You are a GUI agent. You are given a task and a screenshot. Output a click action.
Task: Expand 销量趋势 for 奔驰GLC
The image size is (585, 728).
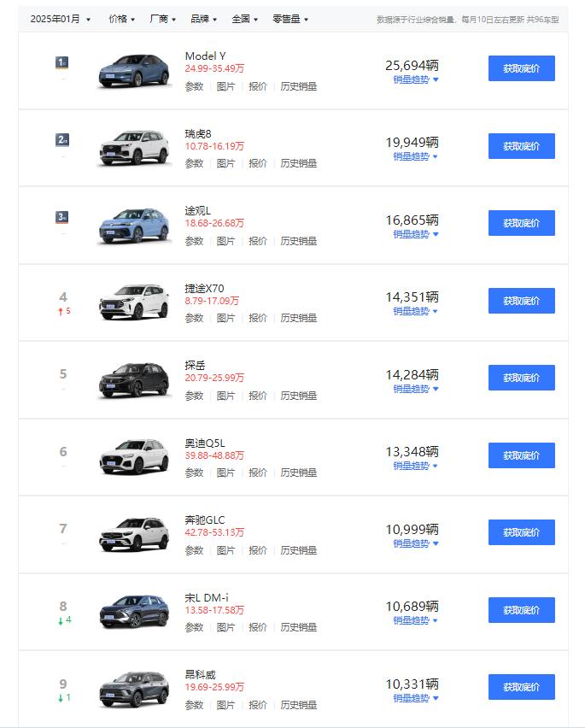tap(415, 543)
